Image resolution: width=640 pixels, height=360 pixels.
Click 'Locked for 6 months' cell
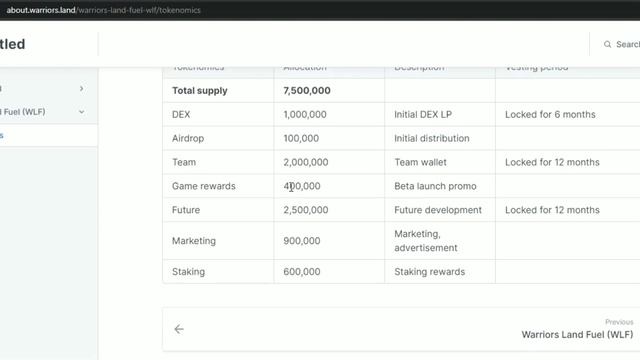pos(550,114)
